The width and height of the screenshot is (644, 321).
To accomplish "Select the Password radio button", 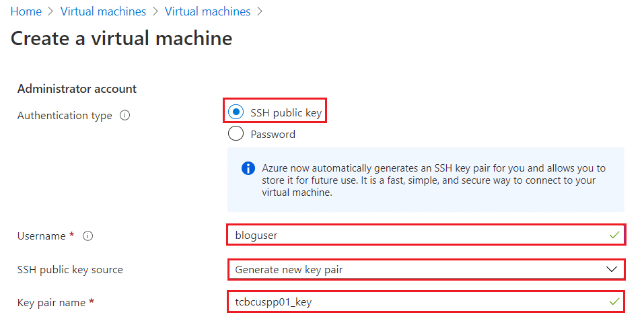I will coord(236,134).
